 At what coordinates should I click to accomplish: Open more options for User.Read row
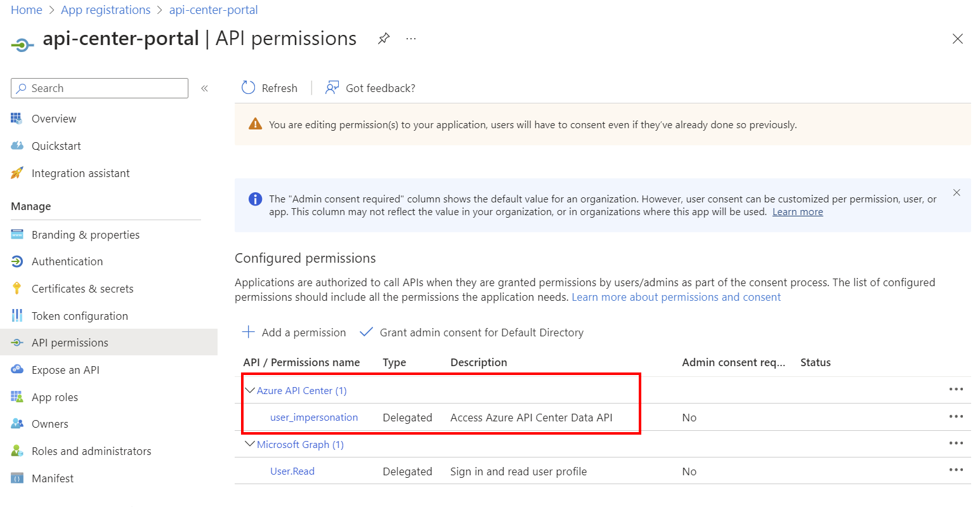[x=956, y=470]
